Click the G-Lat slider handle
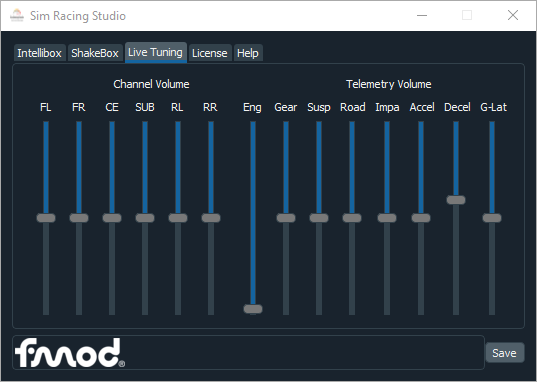The height and width of the screenshot is (382, 537). point(492,218)
